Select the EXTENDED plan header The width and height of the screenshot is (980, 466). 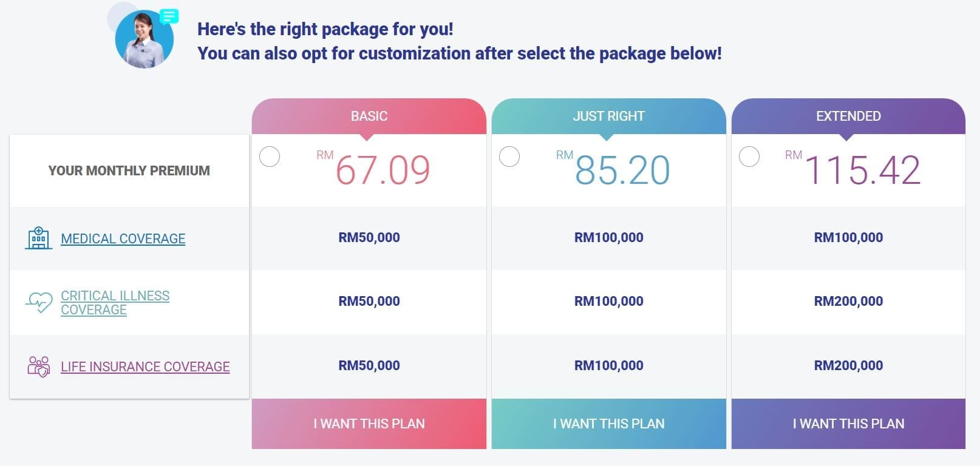(x=848, y=115)
